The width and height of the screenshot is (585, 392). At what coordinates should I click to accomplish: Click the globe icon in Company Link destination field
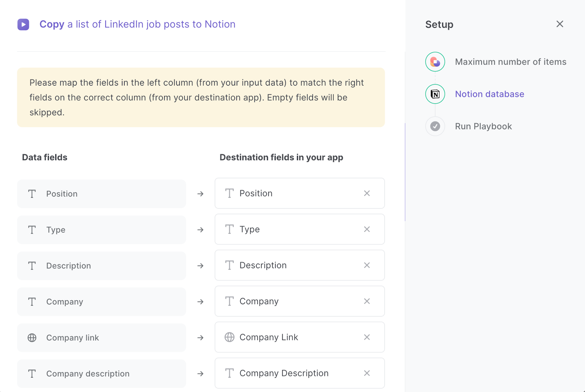click(x=230, y=337)
